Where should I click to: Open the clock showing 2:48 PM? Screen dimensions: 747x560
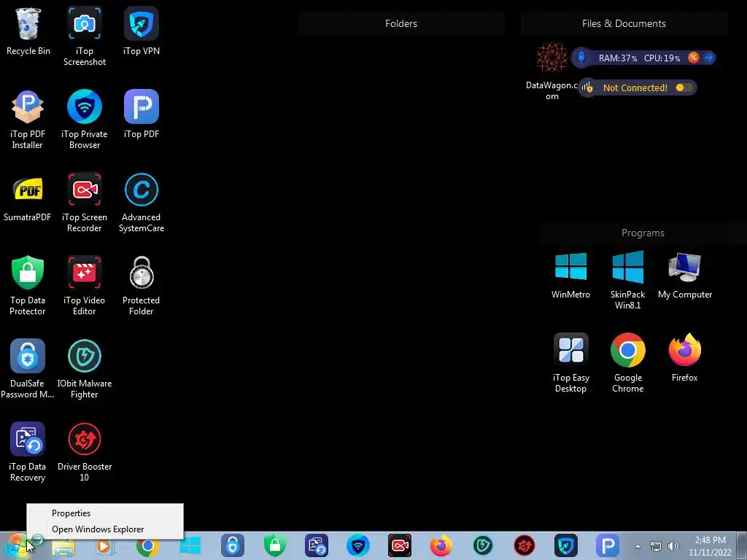click(710, 546)
